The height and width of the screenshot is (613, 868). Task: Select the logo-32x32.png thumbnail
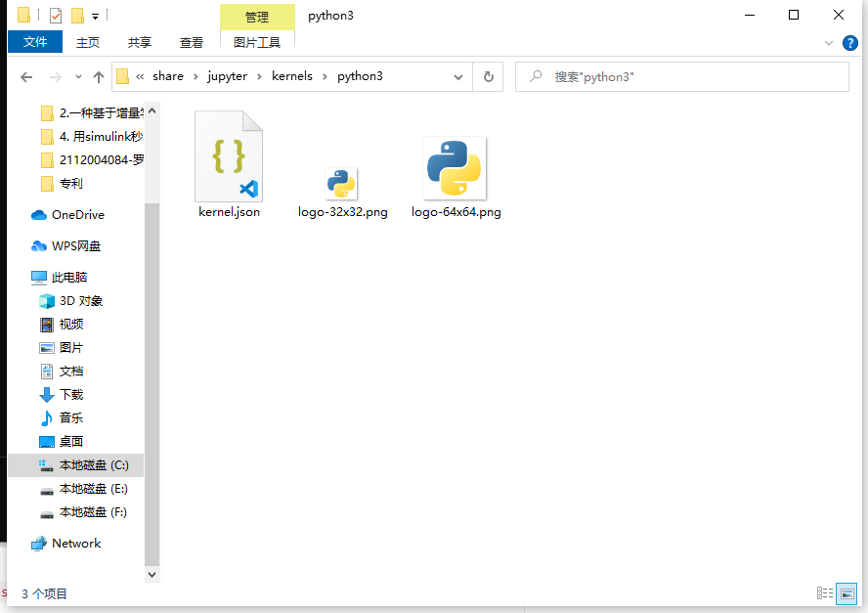click(x=341, y=184)
